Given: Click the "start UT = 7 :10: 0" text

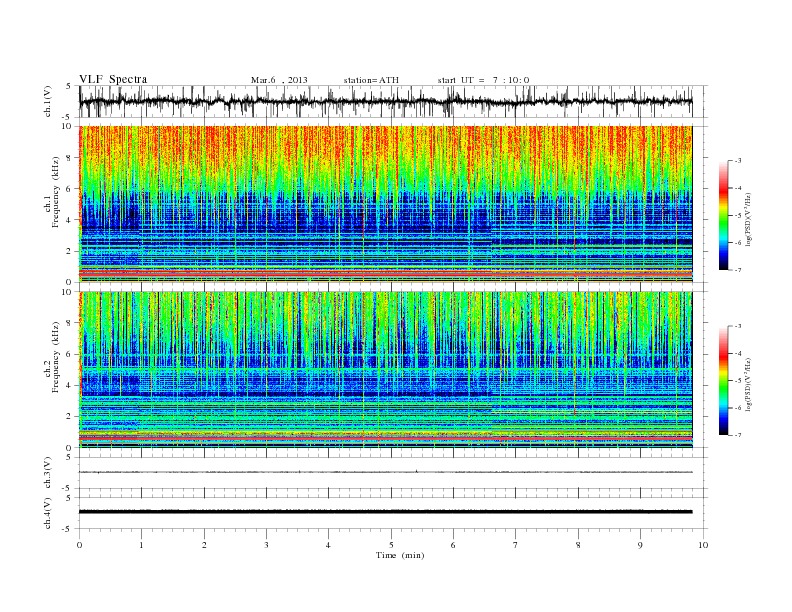Looking at the screenshot, I should pyautogui.click(x=483, y=80).
